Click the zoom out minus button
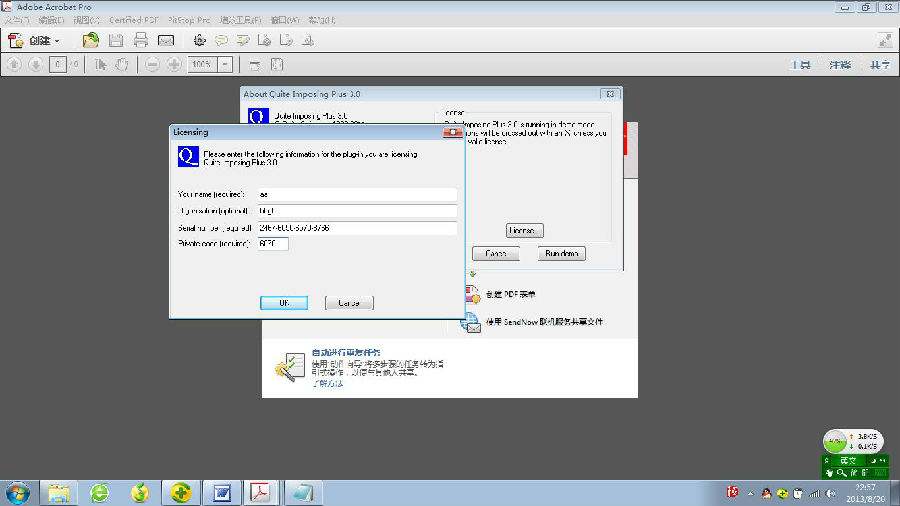 point(152,65)
